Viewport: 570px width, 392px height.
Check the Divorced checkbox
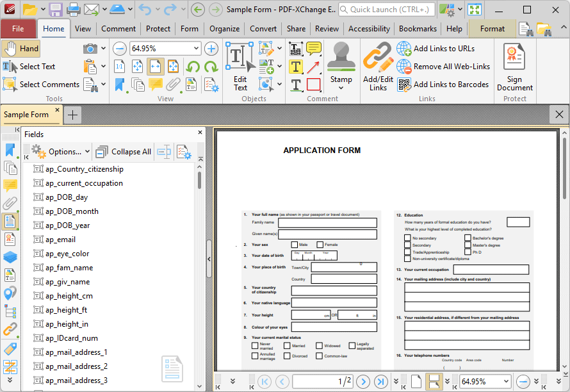pos(287,355)
